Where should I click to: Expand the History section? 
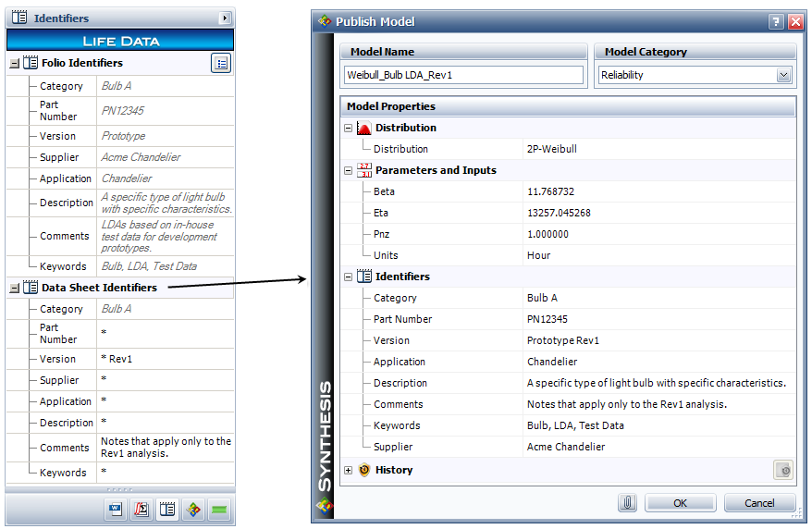click(349, 471)
